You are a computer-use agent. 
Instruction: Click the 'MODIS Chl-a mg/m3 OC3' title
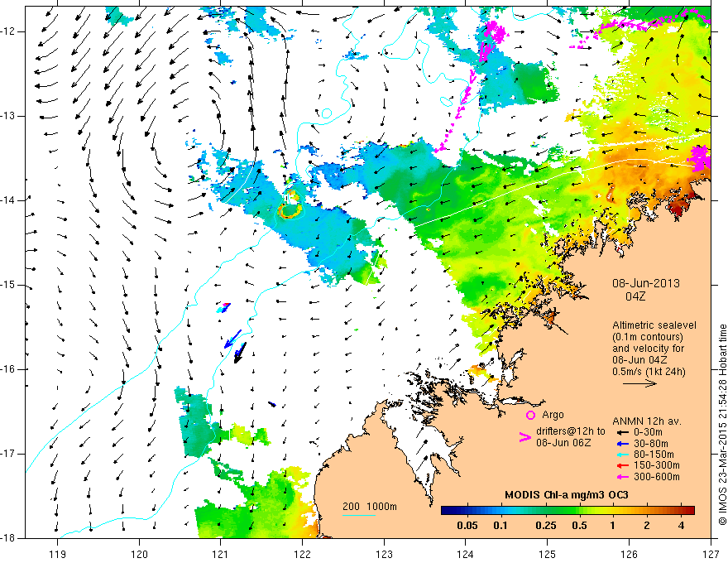tap(567, 495)
